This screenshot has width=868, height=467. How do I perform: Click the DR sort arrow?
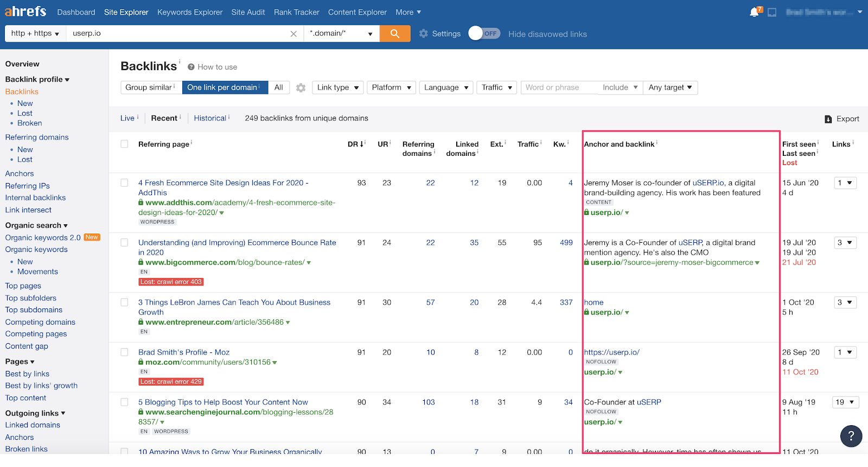click(362, 144)
